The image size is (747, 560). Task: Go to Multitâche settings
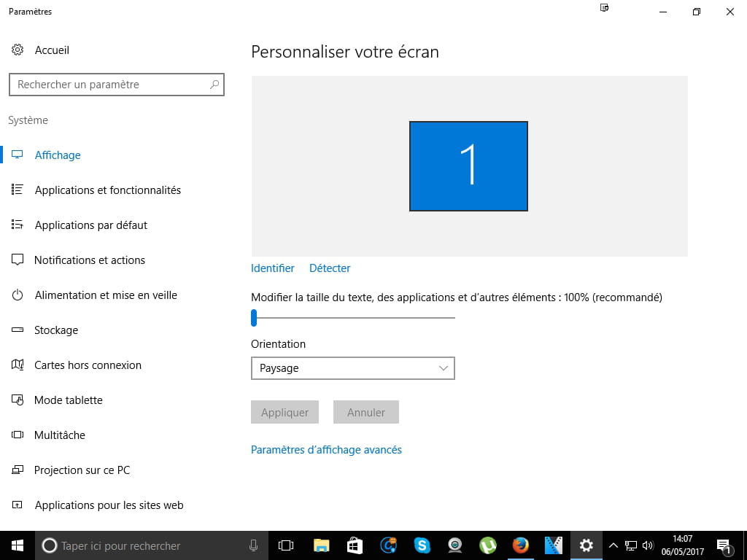[x=60, y=435]
